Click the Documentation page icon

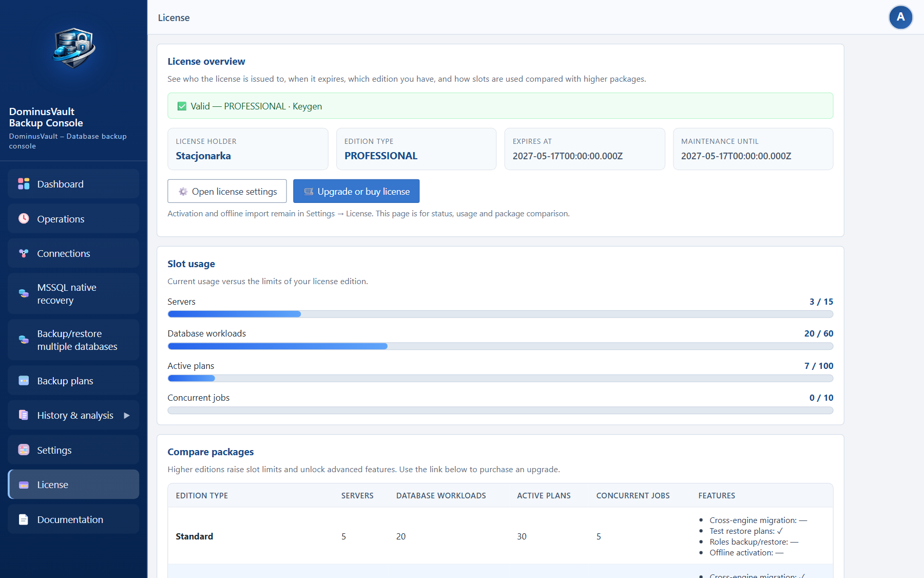point(24,519)
